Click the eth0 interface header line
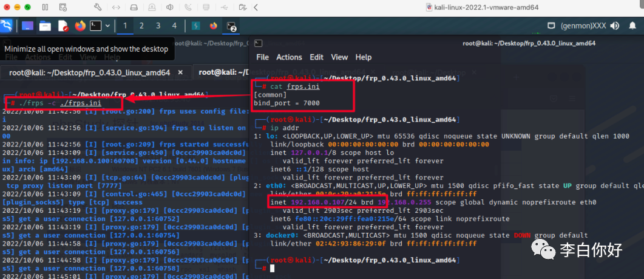This screenshot has width=644, height=279. pos(449,185)
